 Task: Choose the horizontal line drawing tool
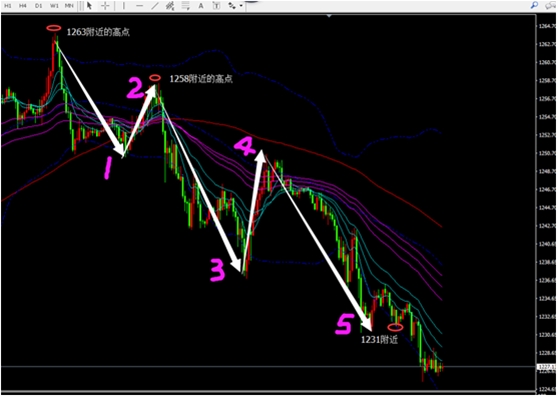coord(140,6)
